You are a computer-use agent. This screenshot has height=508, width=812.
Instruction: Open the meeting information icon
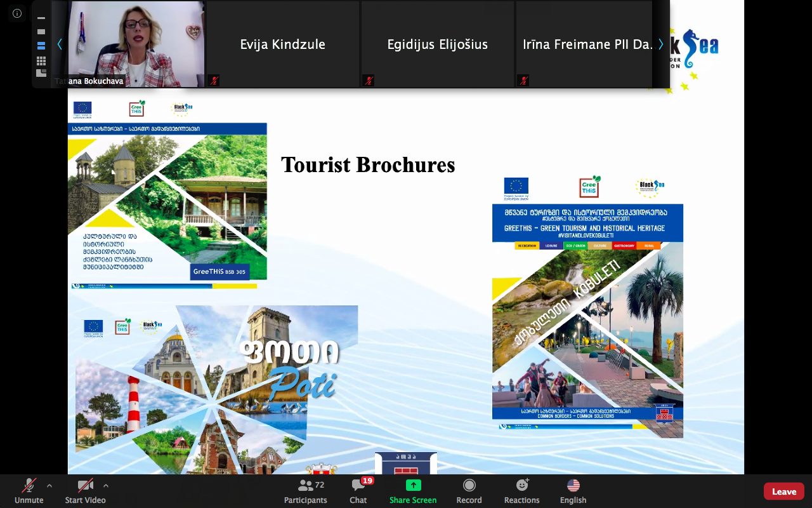click(x=17, y=13)
